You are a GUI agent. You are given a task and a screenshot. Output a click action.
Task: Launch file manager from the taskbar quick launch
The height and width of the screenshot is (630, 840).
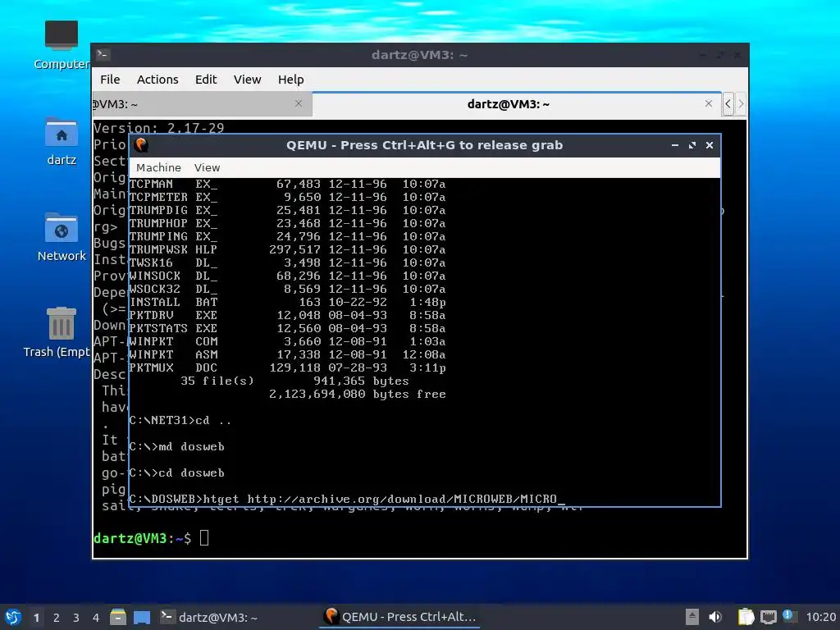(118, 617)
